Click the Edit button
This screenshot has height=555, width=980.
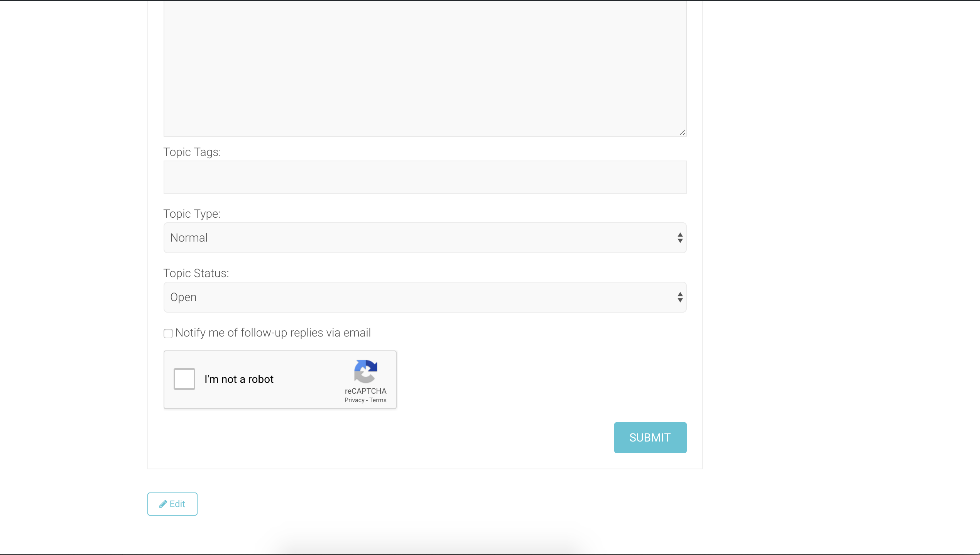click(x=172, y=504)
